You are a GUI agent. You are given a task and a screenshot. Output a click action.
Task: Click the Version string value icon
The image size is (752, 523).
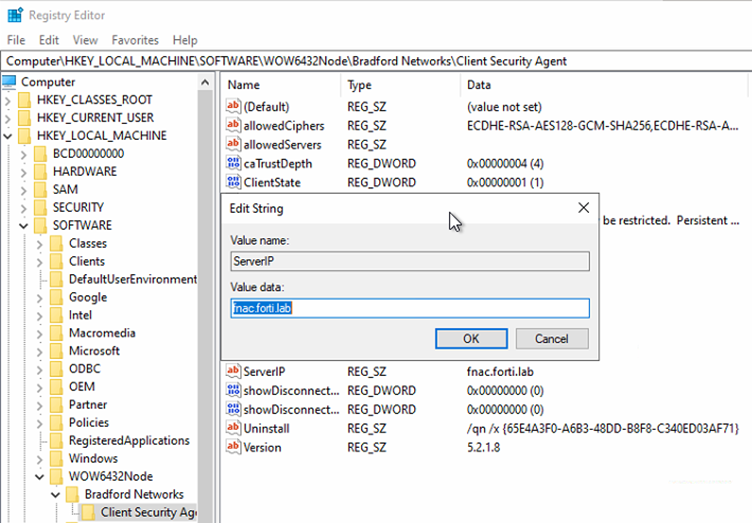click(x=234, y=447)
